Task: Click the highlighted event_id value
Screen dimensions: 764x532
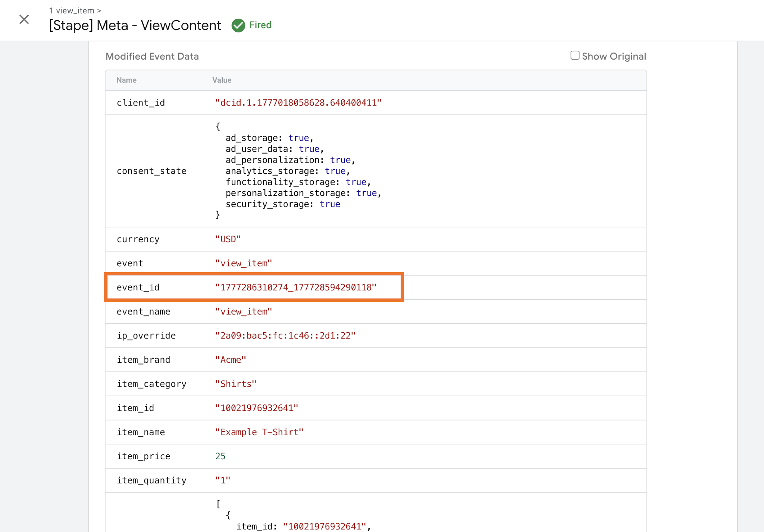Action: point(296,287)
